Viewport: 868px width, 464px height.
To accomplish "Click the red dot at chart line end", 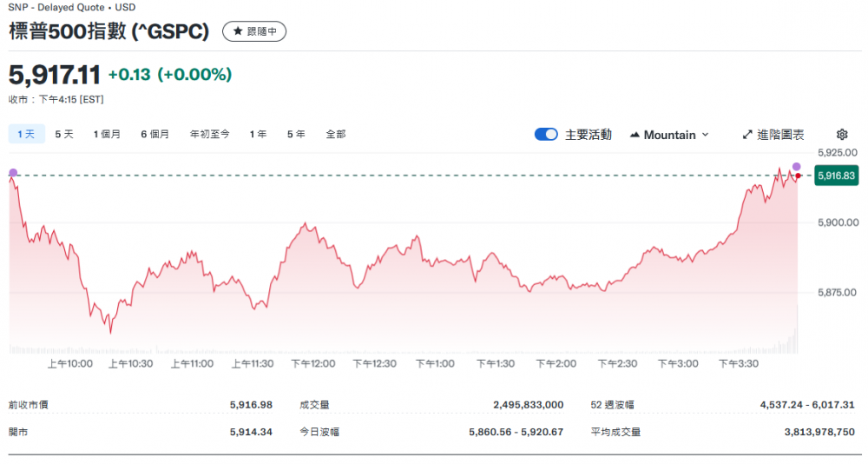I will click(x=798, y=176).
